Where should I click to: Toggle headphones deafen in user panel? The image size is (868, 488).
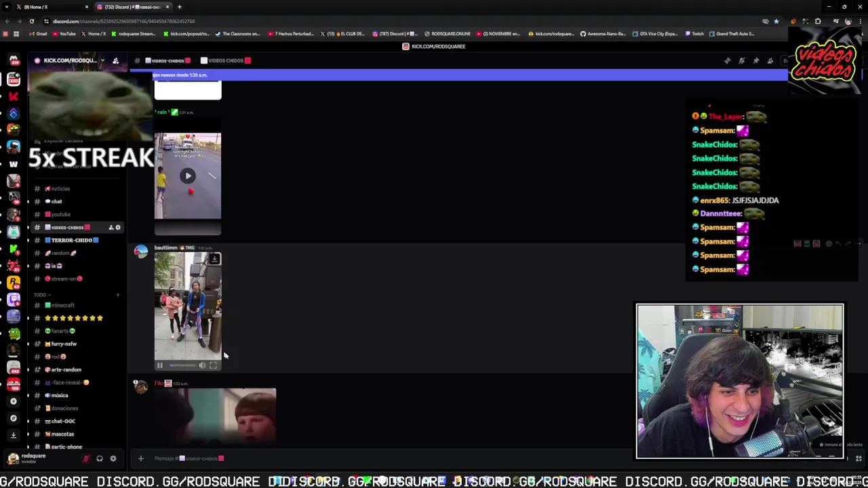point(100,459)
